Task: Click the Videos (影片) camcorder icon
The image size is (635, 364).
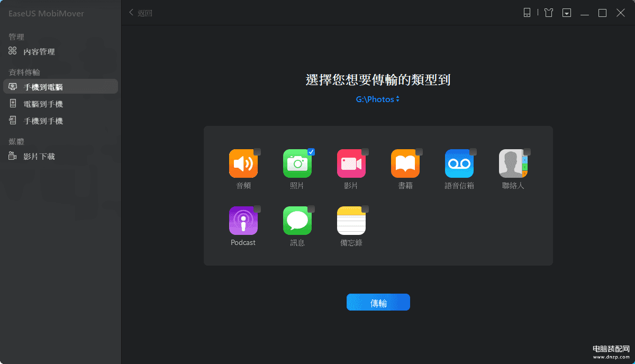Action: 351,163
